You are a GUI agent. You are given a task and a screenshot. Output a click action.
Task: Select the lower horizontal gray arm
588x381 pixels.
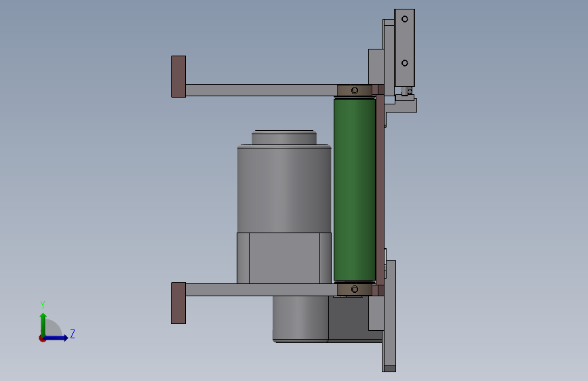pyautogui.click(x=261, y=289)
